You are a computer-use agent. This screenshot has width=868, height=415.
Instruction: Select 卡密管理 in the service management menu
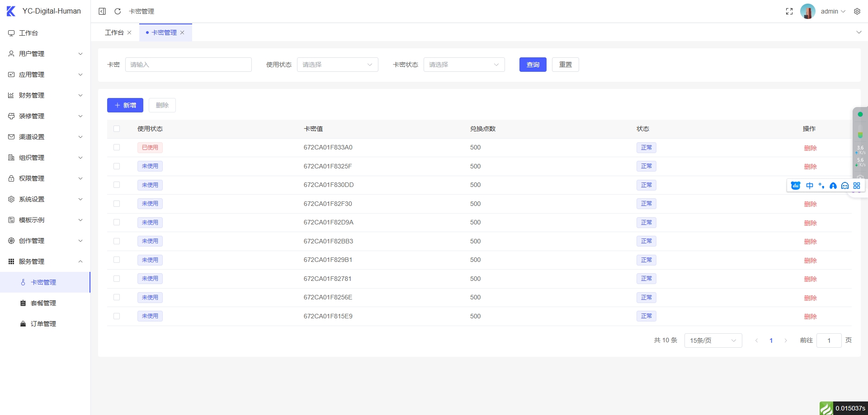[x=44, y=282]
